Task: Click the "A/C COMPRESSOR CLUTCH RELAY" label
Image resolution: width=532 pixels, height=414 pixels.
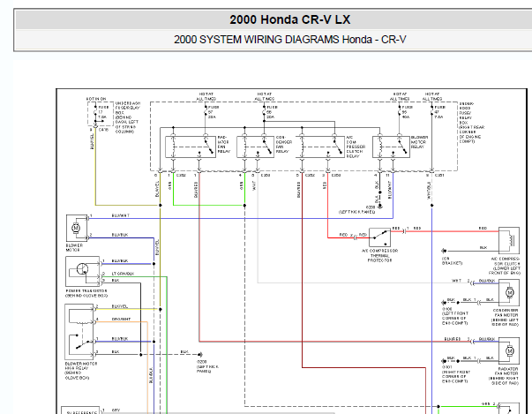Action: click(356, 147)
